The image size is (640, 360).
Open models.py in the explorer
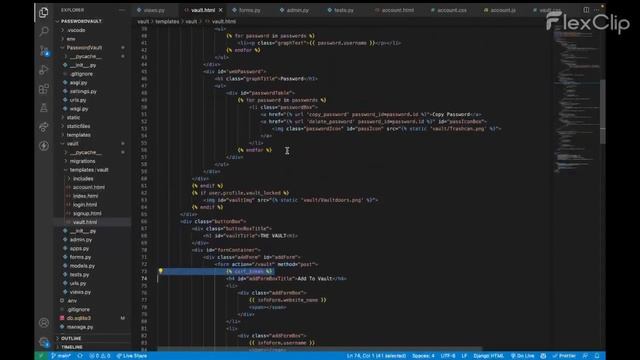(82, 266)
